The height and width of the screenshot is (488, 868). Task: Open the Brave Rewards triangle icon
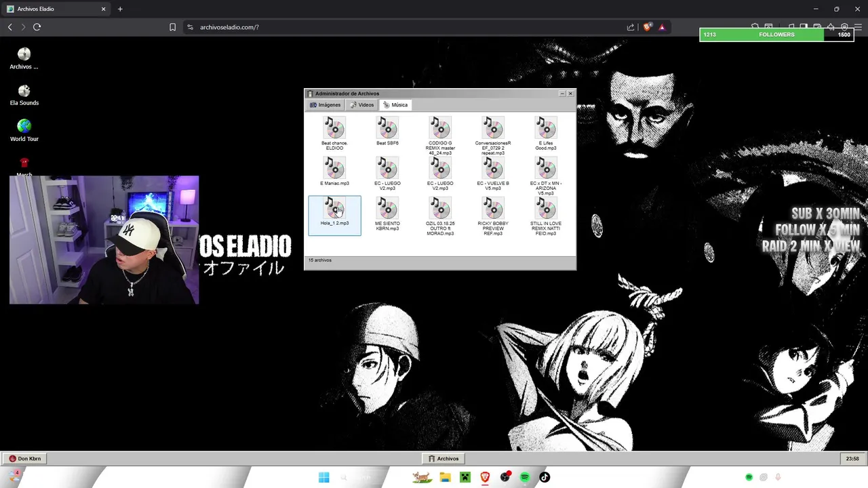click(662, 27)
